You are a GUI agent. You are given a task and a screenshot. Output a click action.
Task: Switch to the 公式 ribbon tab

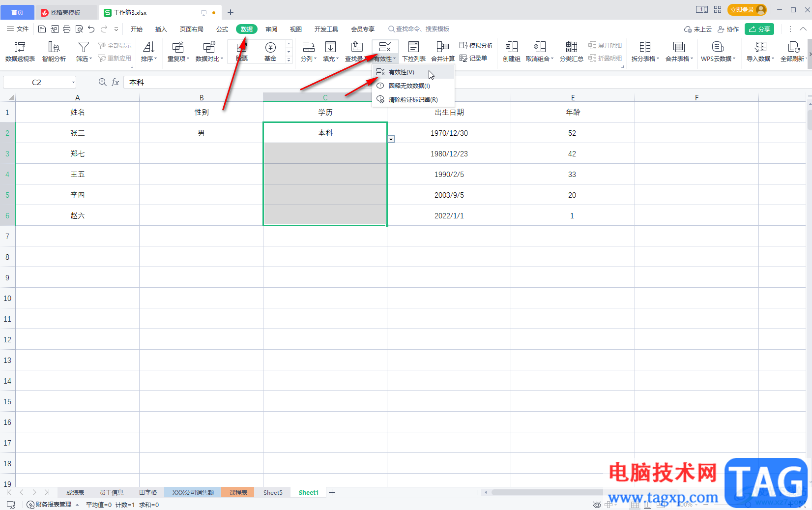222,30
